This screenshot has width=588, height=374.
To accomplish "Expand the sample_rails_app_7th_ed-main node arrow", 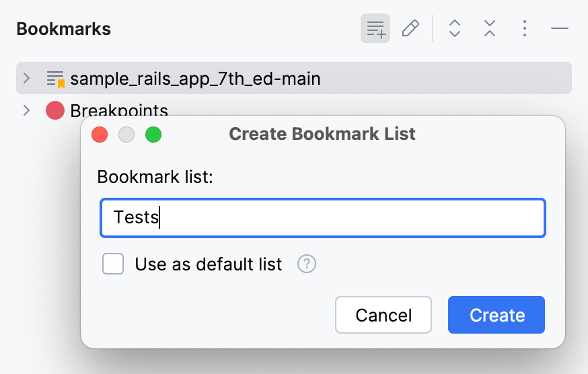I will click(x=26, y=79).
